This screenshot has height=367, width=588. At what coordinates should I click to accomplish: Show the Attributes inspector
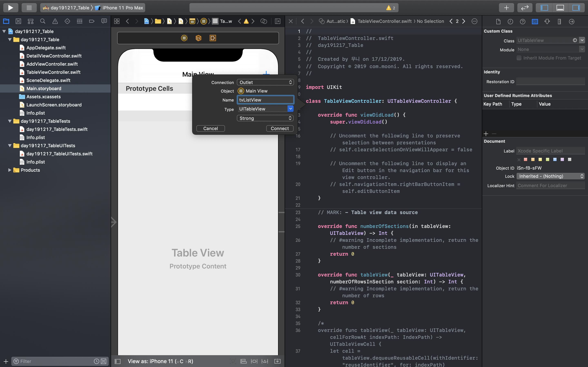click(547, 22)
